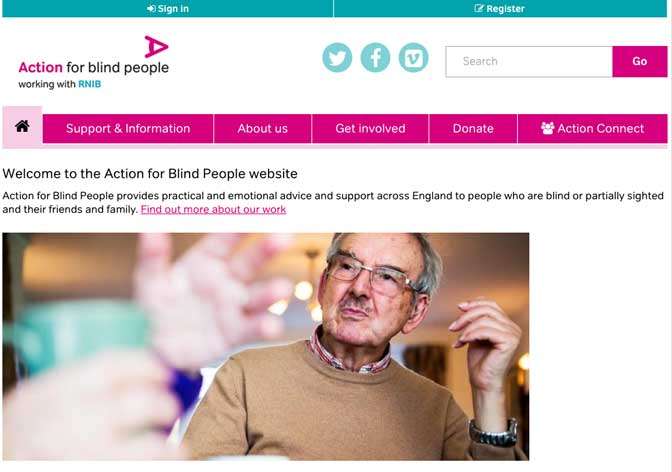Open the Register link

pos(500,9)
